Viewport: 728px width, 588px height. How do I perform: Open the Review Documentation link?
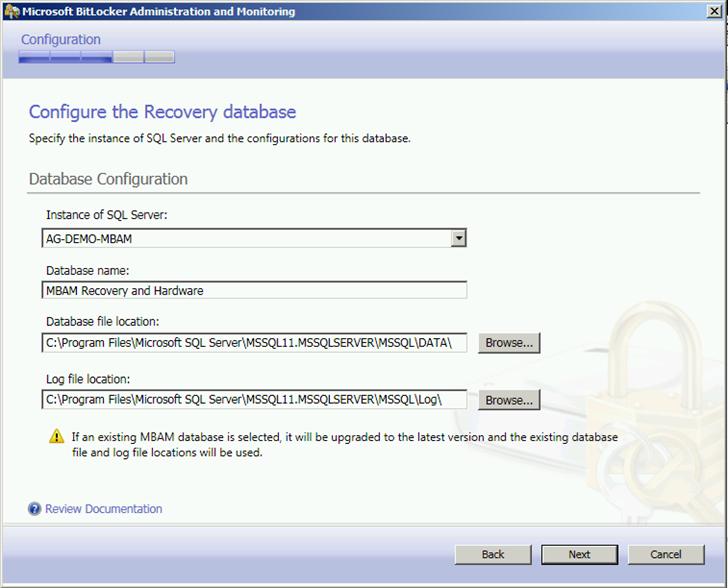(104, 509)
